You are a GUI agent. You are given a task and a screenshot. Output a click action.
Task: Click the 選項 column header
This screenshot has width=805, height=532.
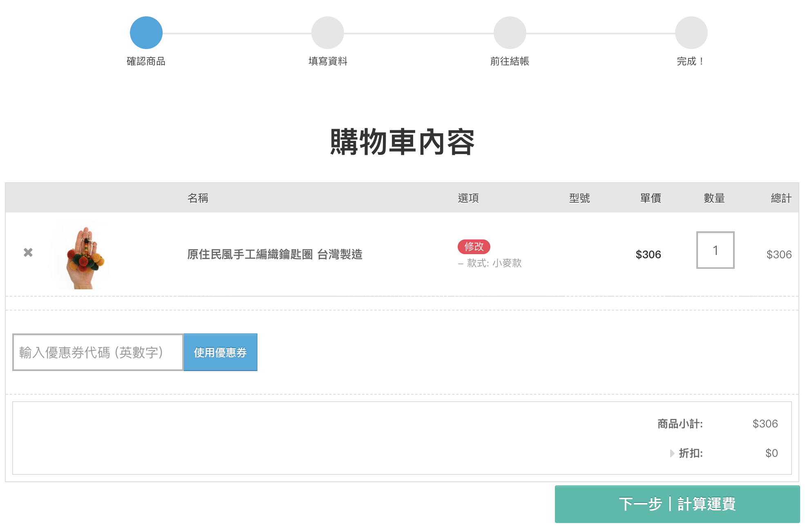click(468, 198)
